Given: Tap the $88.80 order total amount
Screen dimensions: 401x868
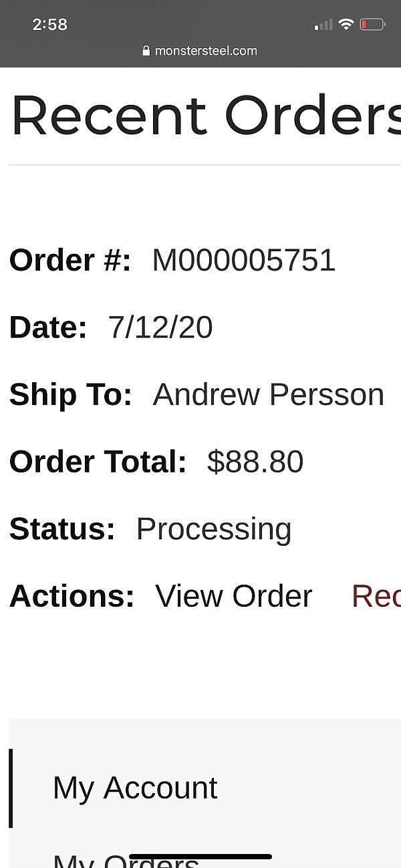Looking at the screenshot, I should click(255, 462).
